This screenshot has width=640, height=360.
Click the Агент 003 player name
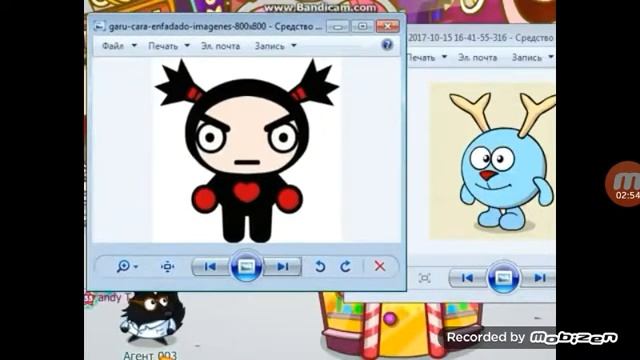point(150,356)
